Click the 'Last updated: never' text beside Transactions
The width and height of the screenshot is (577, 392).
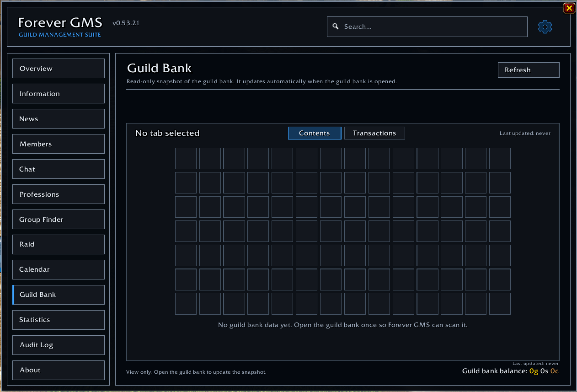(x=525, y=134)
